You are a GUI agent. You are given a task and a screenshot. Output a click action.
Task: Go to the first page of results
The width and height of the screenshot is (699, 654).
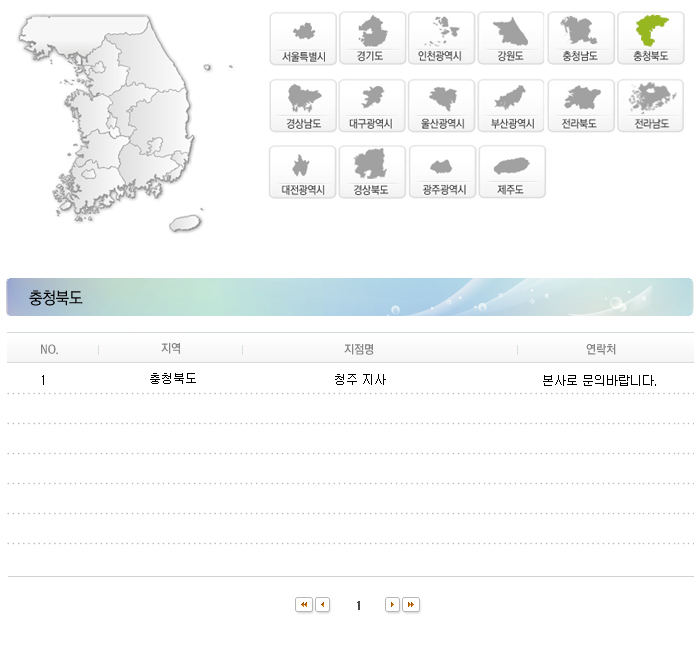pos(304,605)
